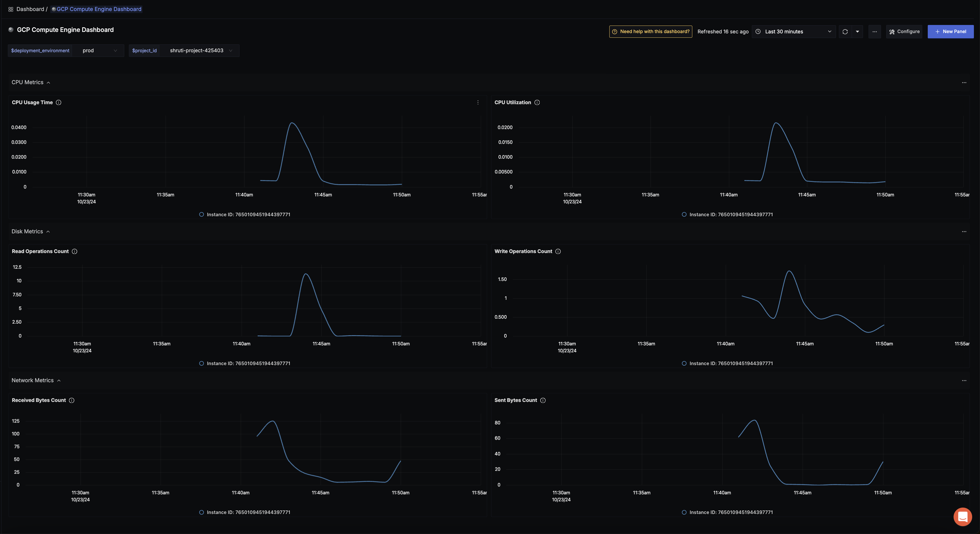Open CPU Metrics section ellipsis menu
The image size is (980, 534).
pos(964,82)
